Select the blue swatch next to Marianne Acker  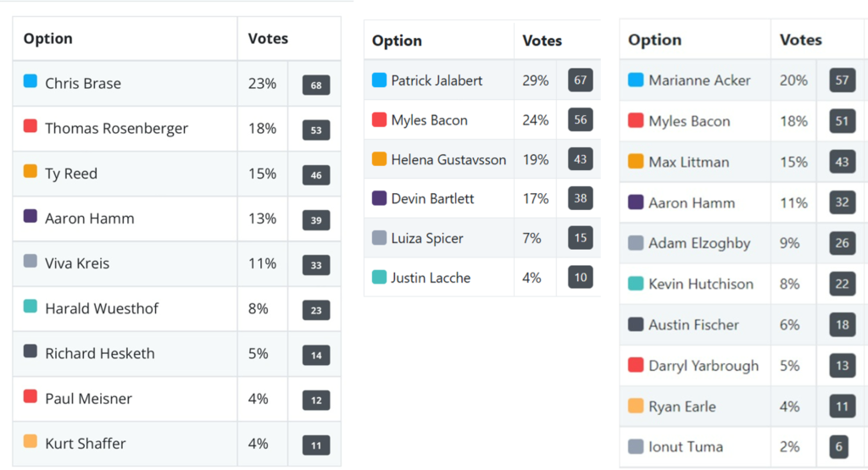pos(636,80)
